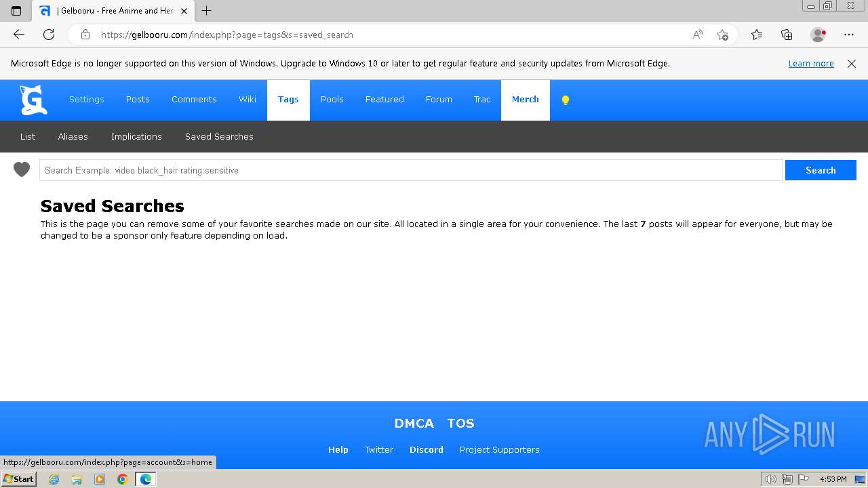868x488 pixels.
Task: Open the Collections icon
Action: (x=787, y=35)
